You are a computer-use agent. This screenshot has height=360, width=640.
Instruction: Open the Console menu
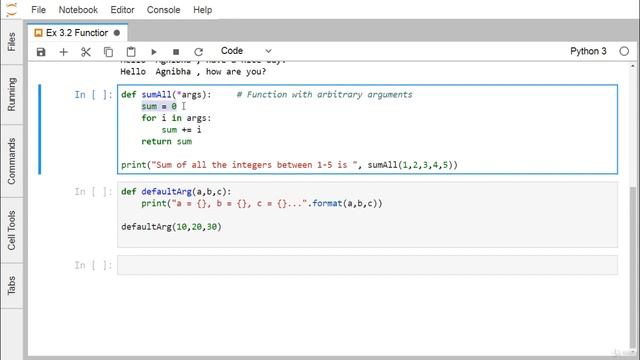(163, 10)
